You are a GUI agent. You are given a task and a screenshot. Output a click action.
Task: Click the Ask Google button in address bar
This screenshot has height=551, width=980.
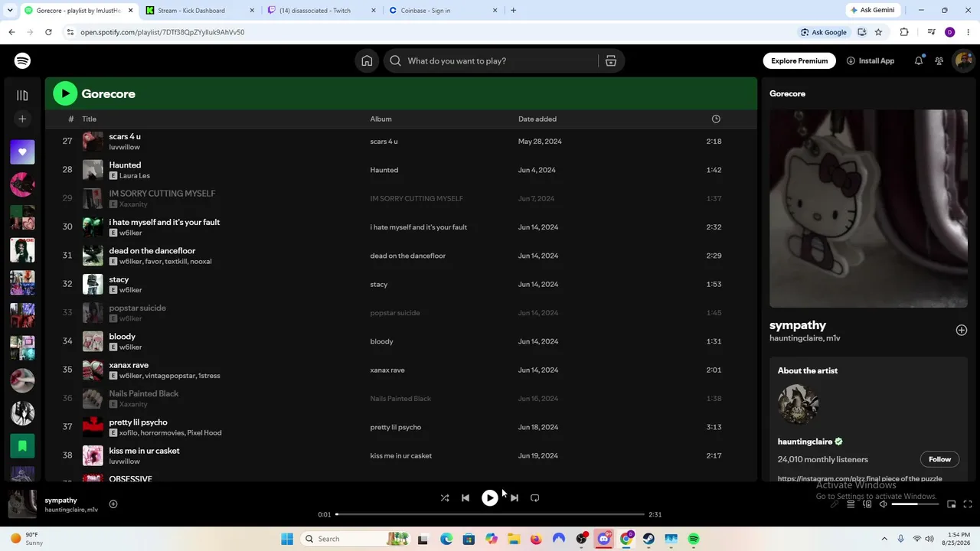[x=824, y=32]
